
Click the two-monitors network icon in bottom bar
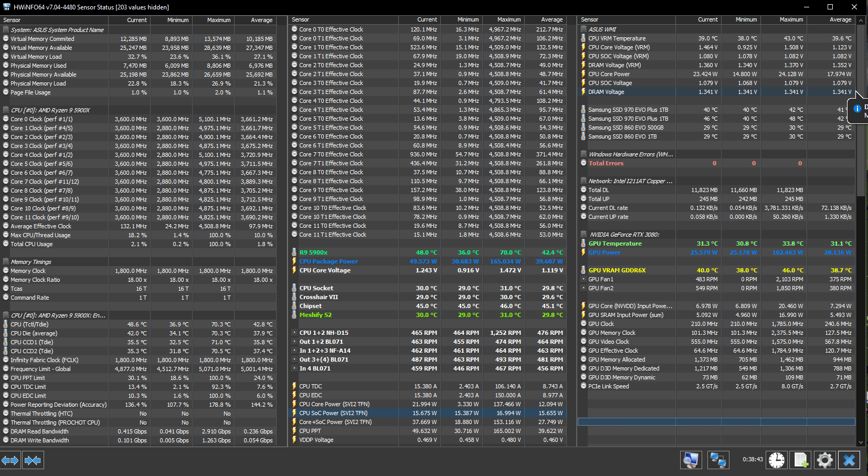717,460
